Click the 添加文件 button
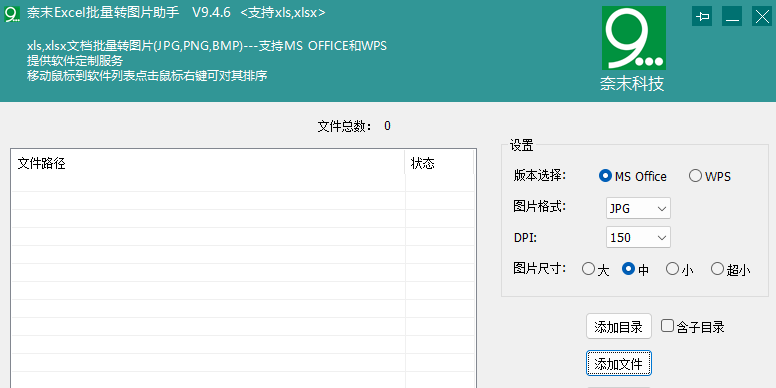776x388 pixels. 619,364
